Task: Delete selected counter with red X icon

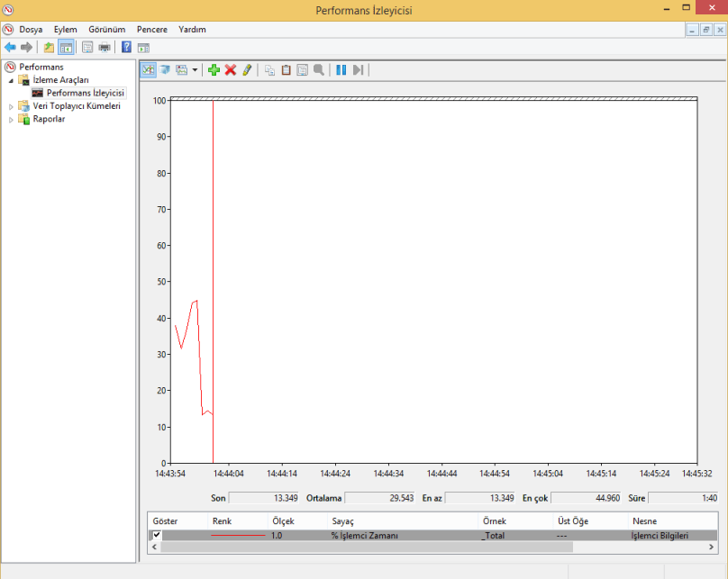Action: 230,69
